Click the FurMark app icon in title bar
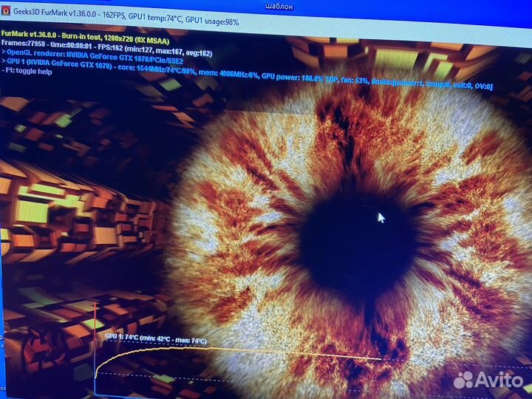The image size is (532, 399). pos(5,10)
